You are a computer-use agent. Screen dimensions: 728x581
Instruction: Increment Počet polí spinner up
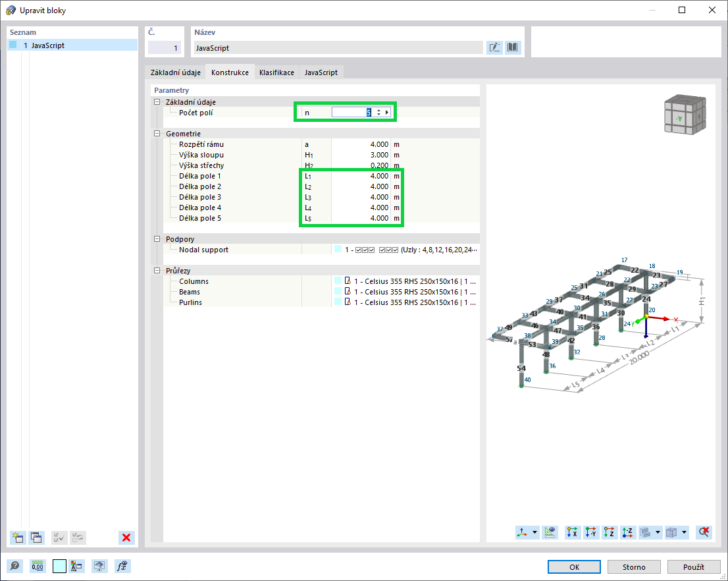click(x=379, y=111)
